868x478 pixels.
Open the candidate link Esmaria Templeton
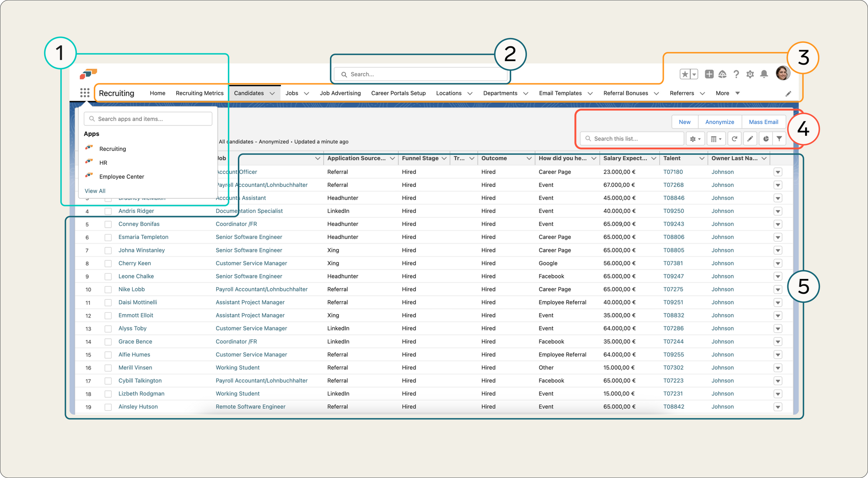pos(143,237)
